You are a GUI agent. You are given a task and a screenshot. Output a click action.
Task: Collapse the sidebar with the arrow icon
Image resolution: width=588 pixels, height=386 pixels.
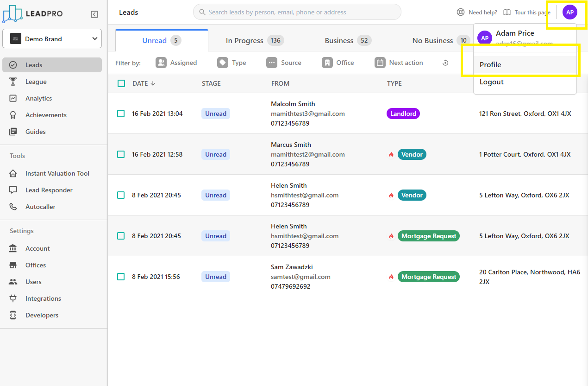coord(94,14)
